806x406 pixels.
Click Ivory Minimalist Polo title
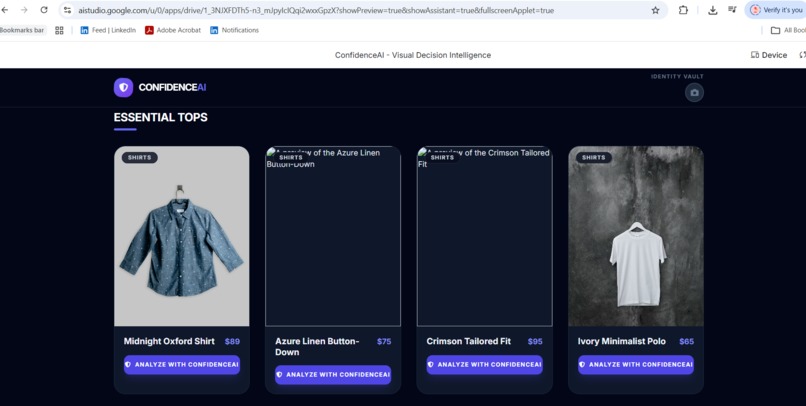621,341
